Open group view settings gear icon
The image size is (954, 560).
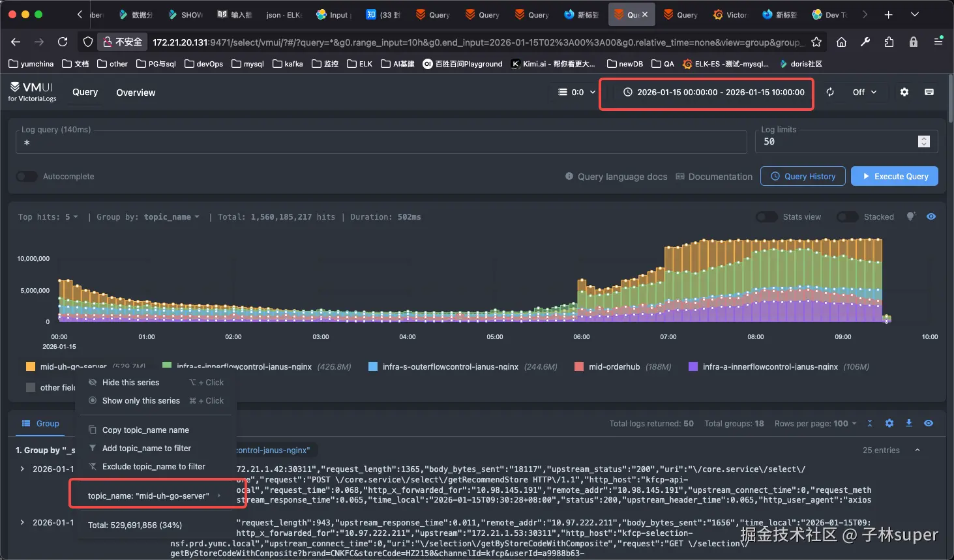point(889,424)
